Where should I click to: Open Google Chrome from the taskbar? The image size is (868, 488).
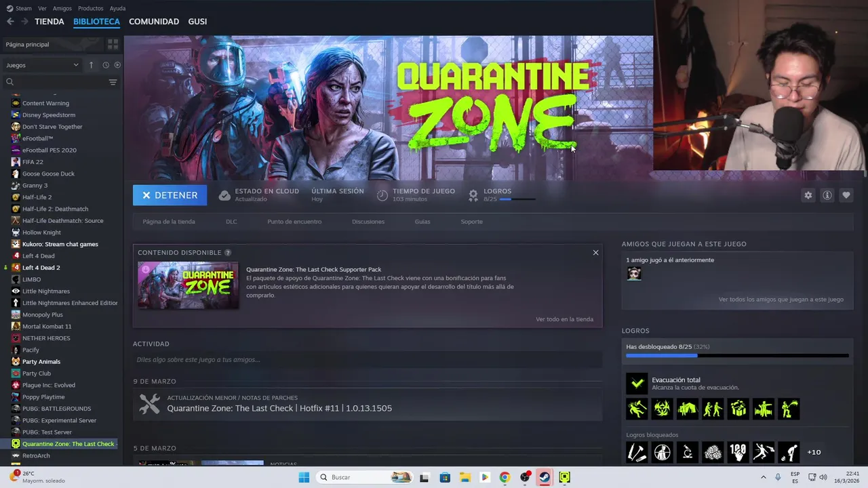[505, 477]
